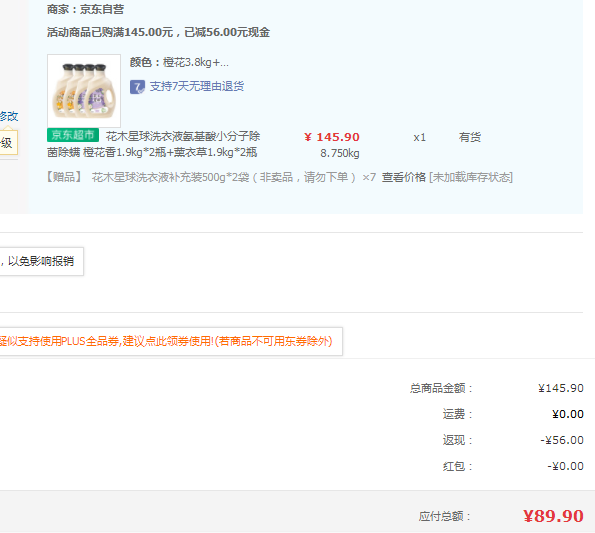Click the 颜色：橙花3.8kg+... spec text
This screenshot has width=595, height=533.
point(179,62)
